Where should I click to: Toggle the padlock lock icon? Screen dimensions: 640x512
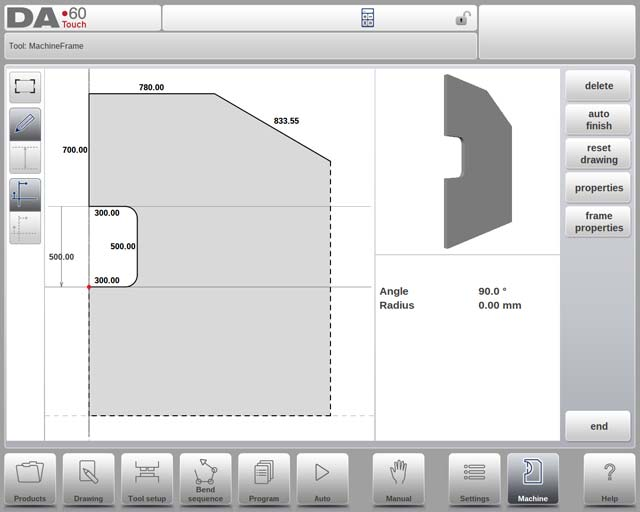pos(463,18)
